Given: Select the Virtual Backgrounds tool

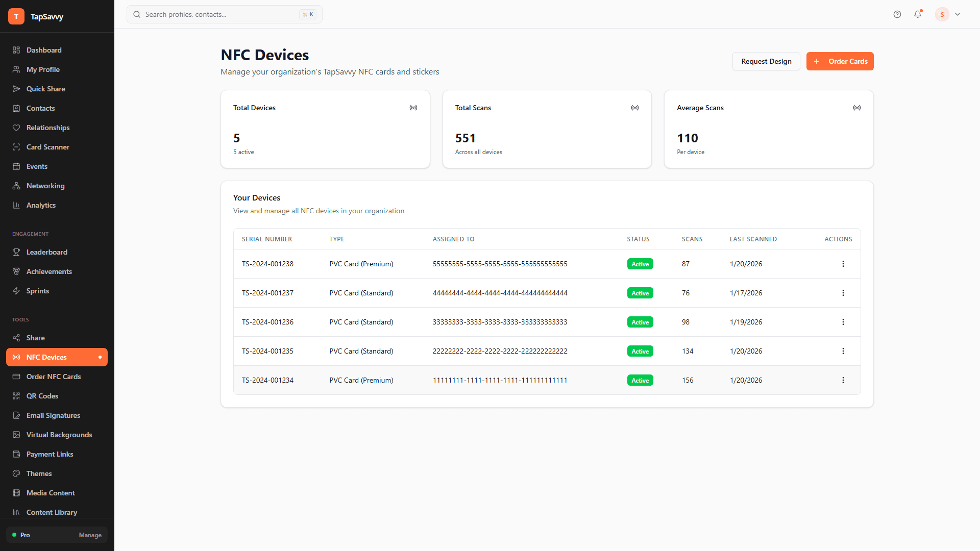Looking at the screenshot, I should click(59, 435).
